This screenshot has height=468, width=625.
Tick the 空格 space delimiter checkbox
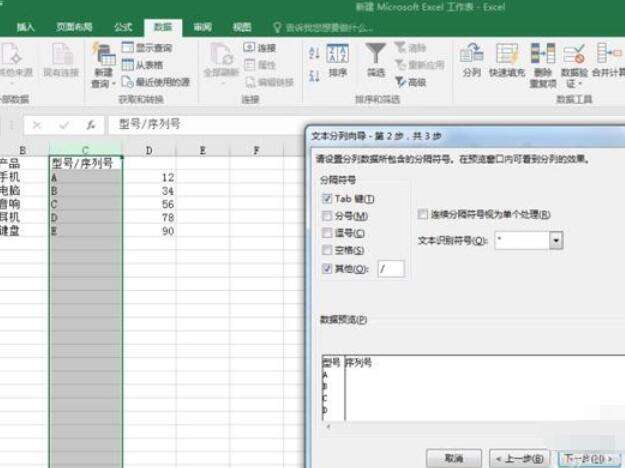327,250
